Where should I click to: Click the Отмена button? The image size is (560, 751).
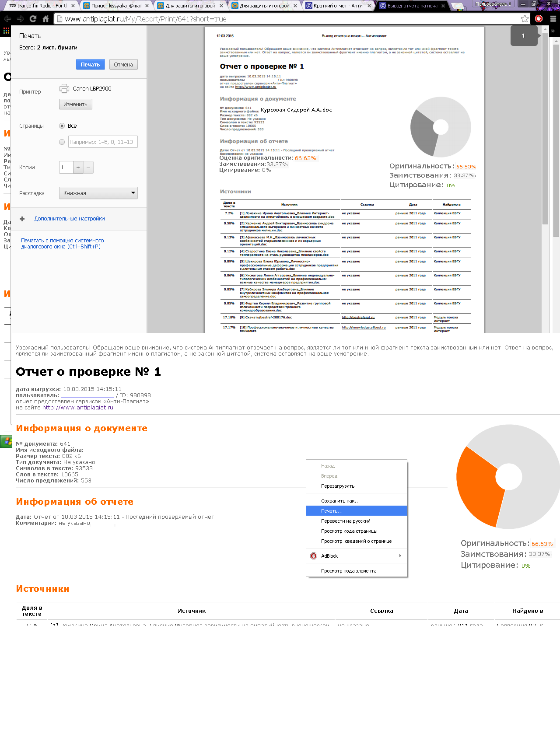[123, 64]
